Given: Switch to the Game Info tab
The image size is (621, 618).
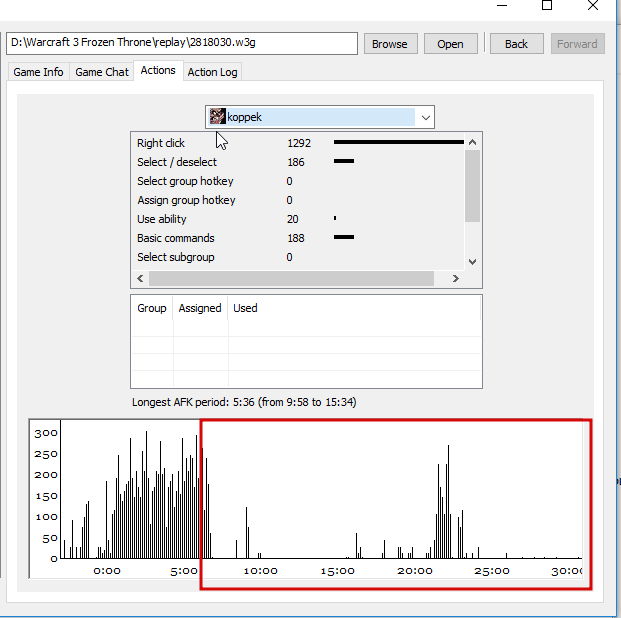Looking at the screenshot, I should tap(38, 72).
